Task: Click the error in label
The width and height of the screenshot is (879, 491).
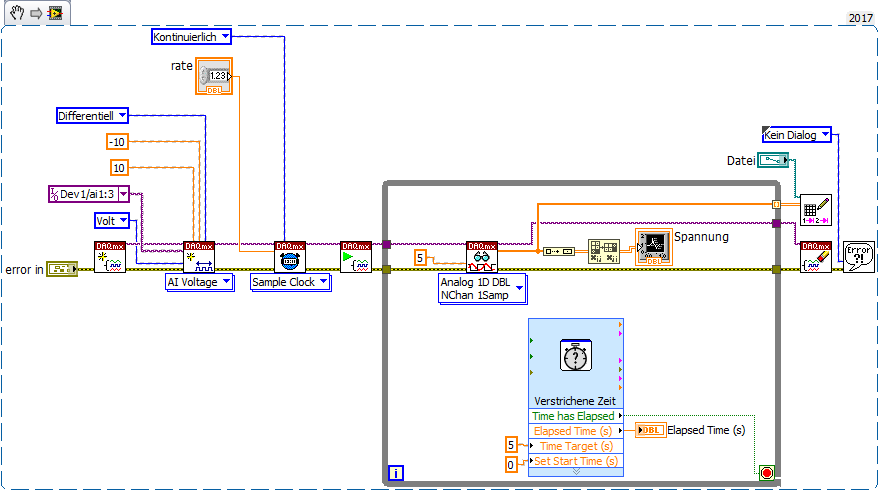Action: (x=24, y=270)
